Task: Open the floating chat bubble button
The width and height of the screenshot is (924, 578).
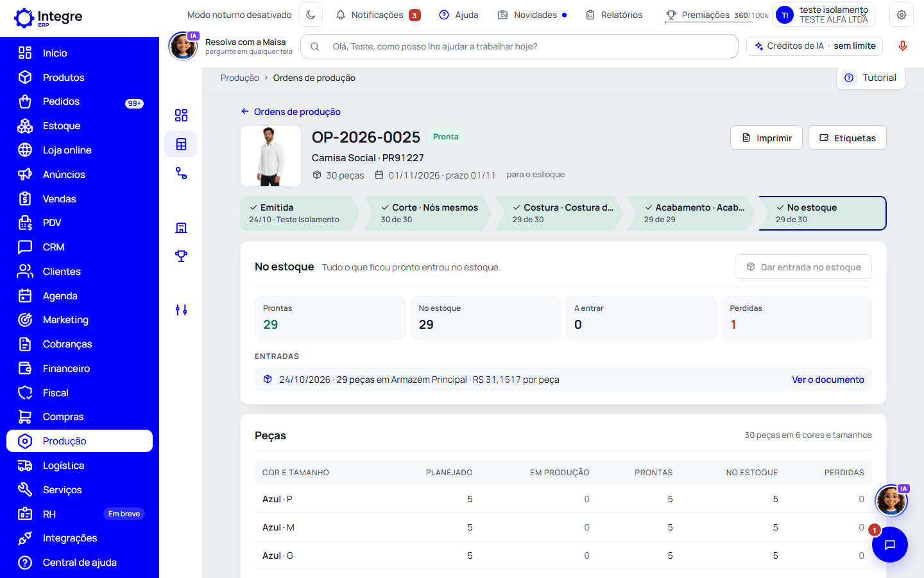Action: (x=890, y=545)
